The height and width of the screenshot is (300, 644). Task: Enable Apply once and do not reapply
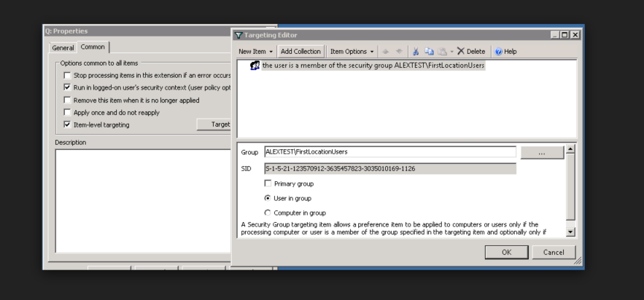(x=68, y=112)
